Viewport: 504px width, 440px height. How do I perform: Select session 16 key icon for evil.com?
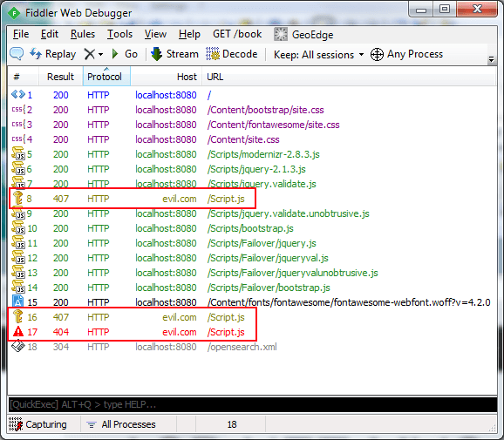tap(18, 316)
